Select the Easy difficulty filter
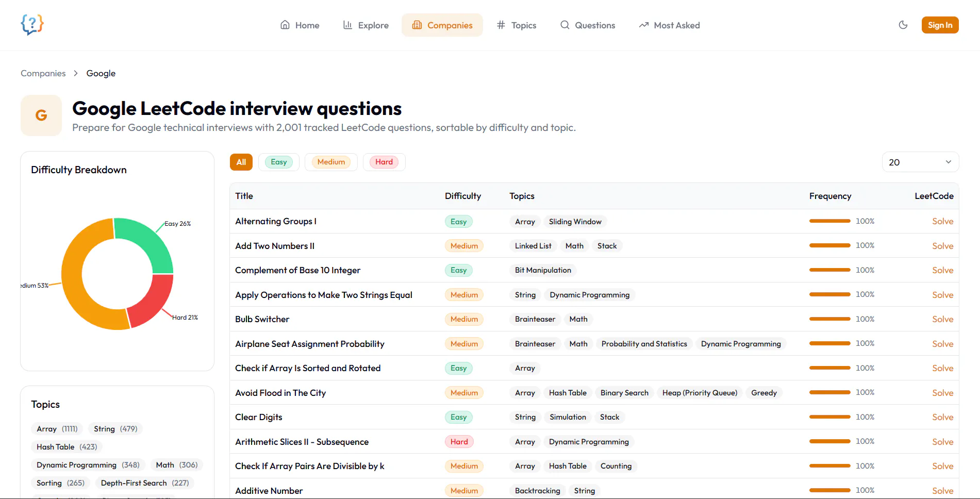The width and height of the screenshot is (980, 499). pyautogui.click(x=278, y=162)
